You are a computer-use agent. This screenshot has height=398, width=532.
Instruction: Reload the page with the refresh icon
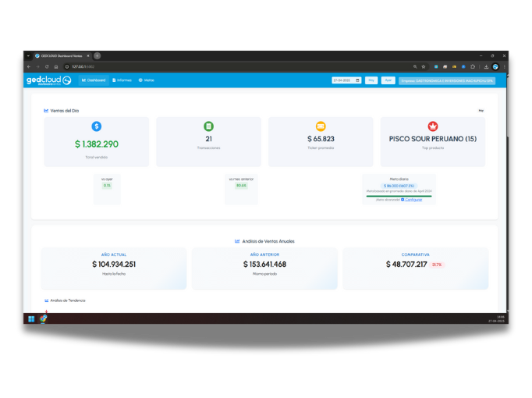47,67
